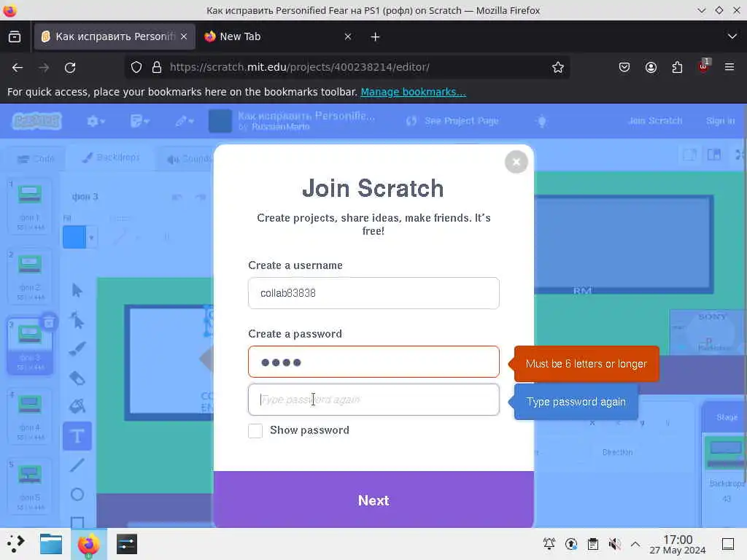Go back with the browser back arrow
The width and height of the screenshot is (747, 560).
tap(18, 68)
